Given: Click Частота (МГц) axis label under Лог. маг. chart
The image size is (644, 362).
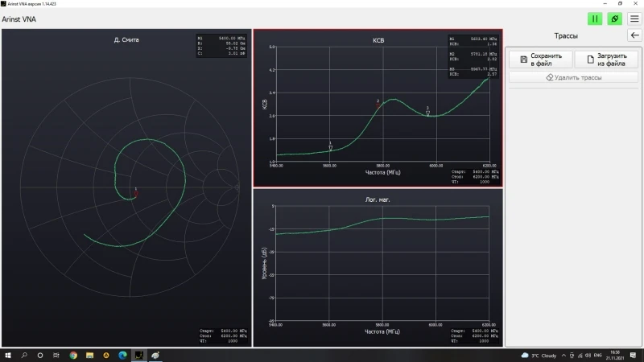Looking at the screenshot, I should [x=382, y=331].
